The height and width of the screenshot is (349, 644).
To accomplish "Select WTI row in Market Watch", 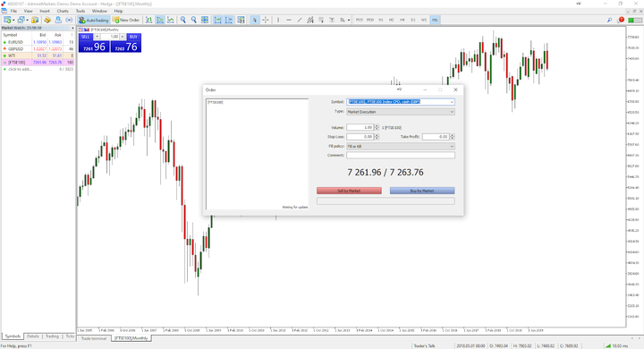I will [x=38, y=55].
